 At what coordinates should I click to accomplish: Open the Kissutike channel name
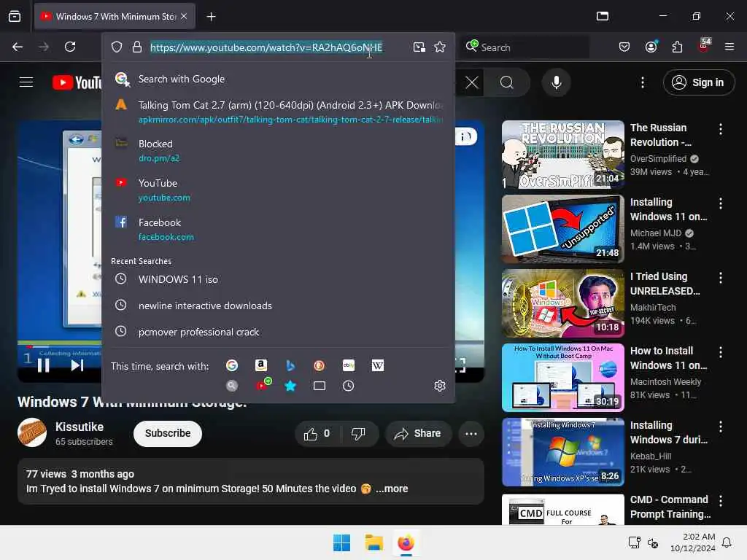79,427
